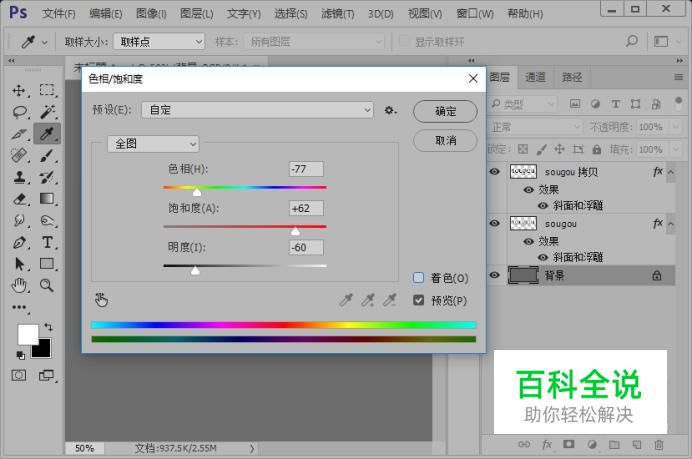The width and height of the screenshot is (692, 459).
Task: Toggle 斜面和浮雕 visibility under sougou layer
Action: coord(543,257)
